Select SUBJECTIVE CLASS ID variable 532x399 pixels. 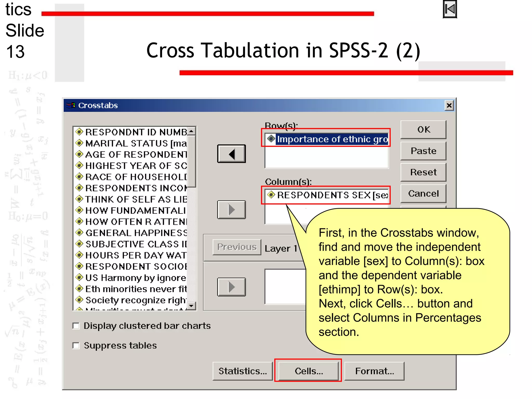(x=131, y=244)
